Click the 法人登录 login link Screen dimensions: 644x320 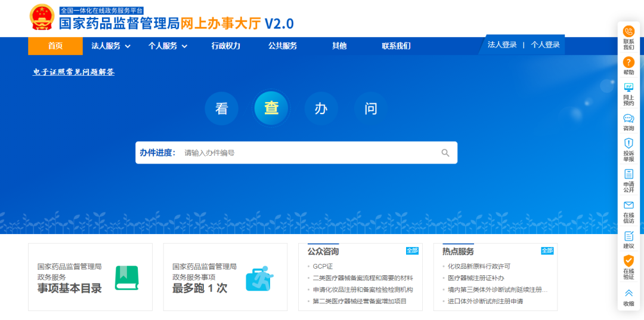[x=502, y=45]
